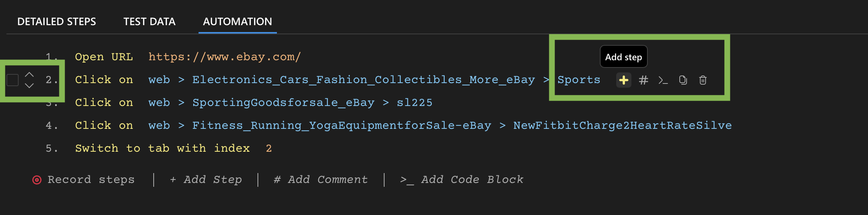Click the red Record steps icon
The width and height of the screenshot is (868, 215).
37,180
